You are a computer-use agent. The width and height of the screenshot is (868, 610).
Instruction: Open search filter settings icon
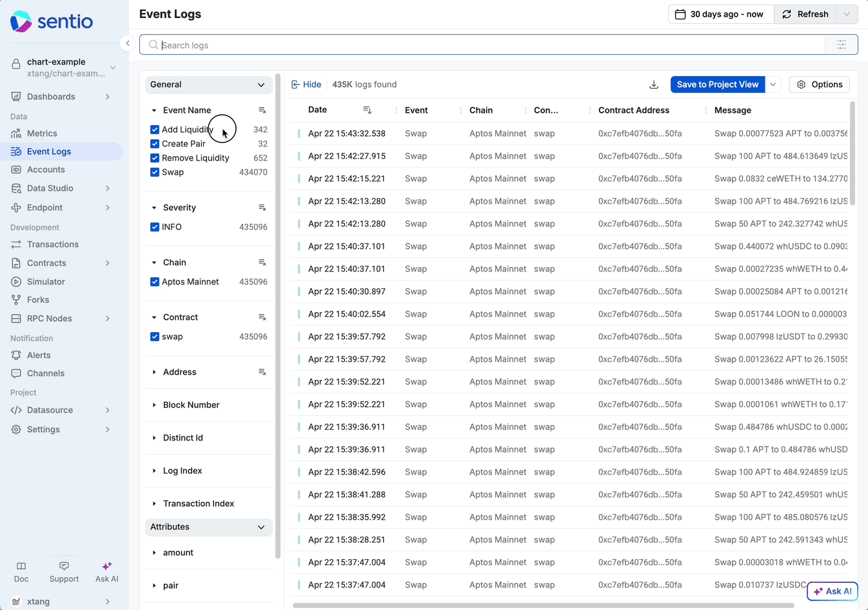(841, 44)
